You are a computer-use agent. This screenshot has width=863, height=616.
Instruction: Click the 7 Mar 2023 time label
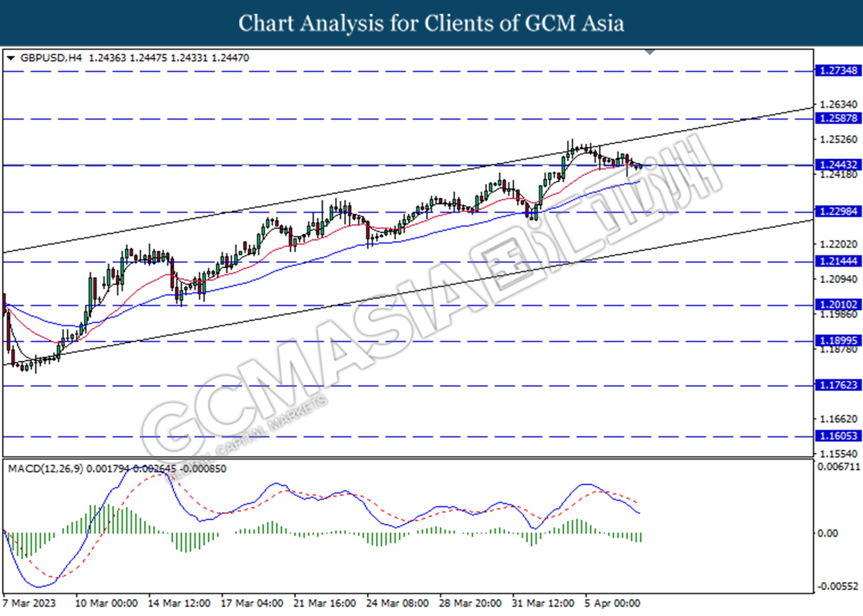click(29, 603)
